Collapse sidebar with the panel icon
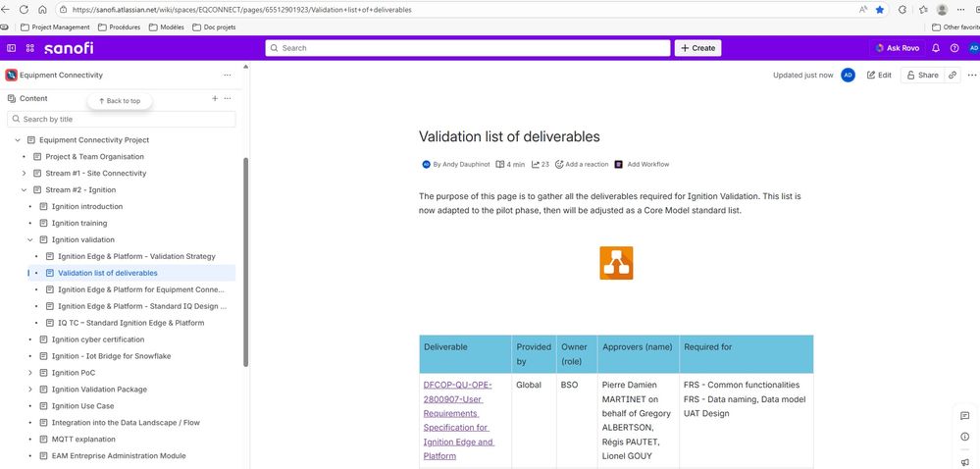Image resolution: width=980 pixels, height=469 pixels. pyautogui.click(x=11, y=48)
